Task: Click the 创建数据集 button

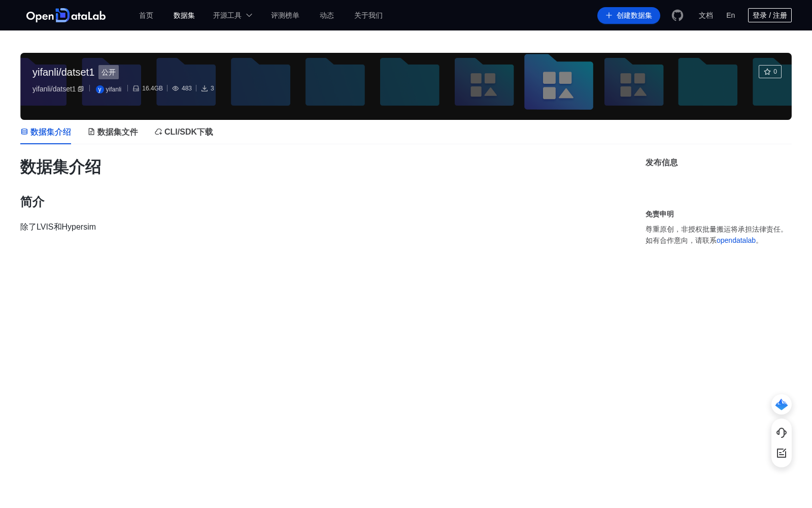Action: tap(629, 15)
